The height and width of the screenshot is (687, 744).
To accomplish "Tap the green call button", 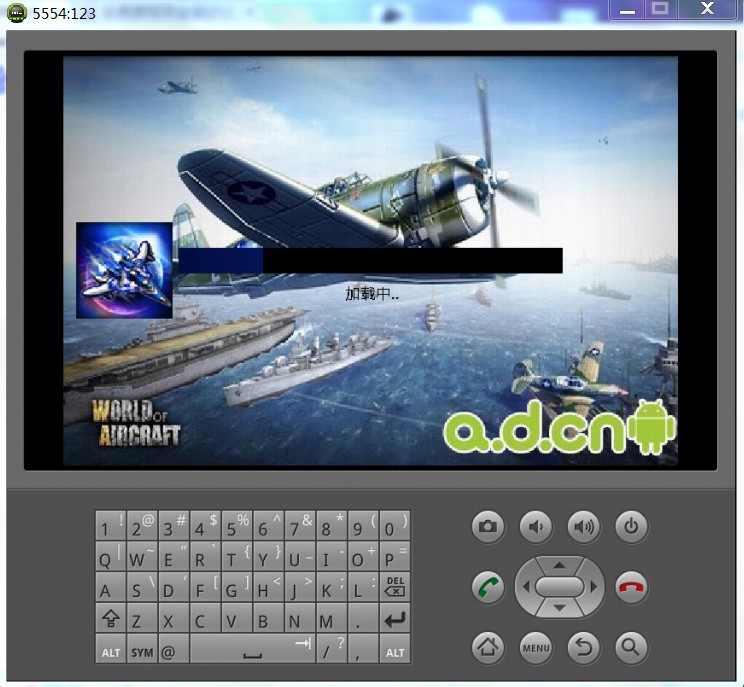I will 488,587.
